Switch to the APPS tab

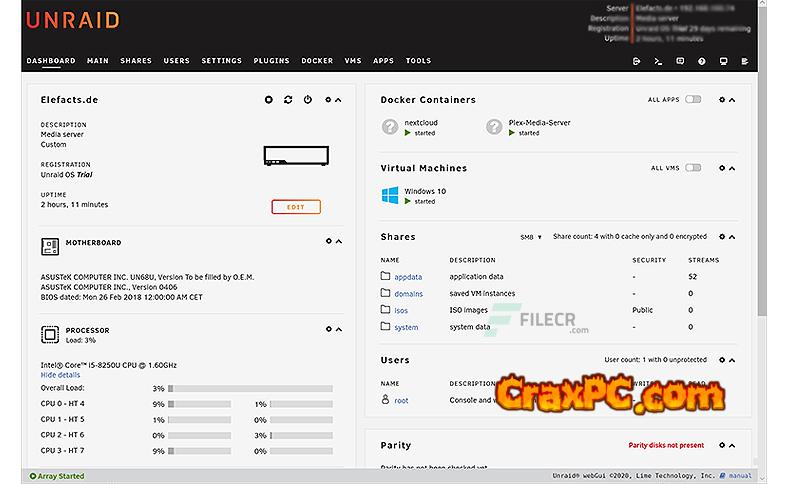point(383,61)
